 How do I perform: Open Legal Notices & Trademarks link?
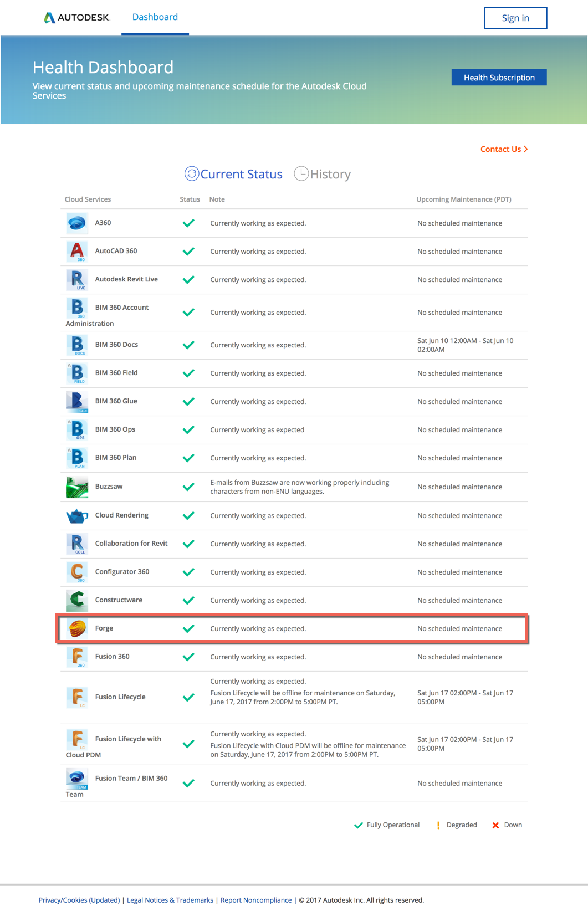click(x=170, y=900)
